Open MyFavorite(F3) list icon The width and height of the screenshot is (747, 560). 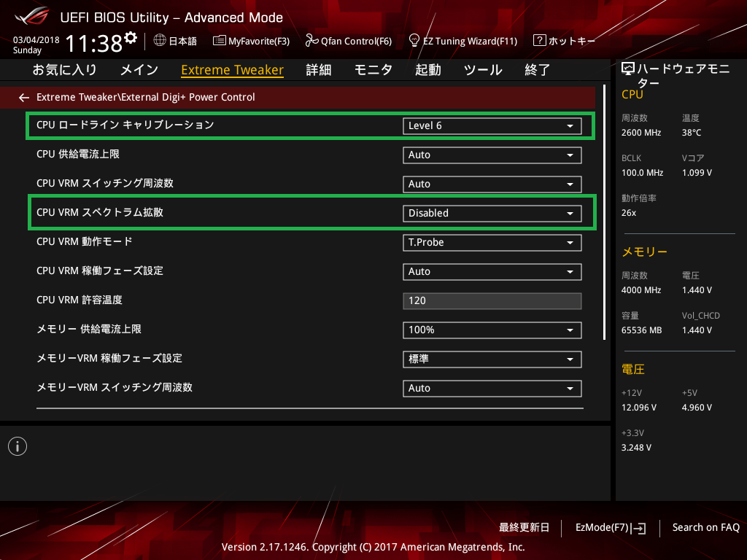click(219, 41)
